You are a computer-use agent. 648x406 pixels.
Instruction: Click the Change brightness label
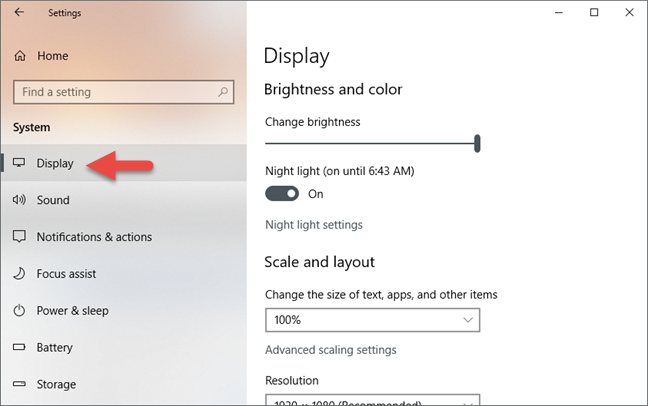pyautogui.click(x=312, y=122)
